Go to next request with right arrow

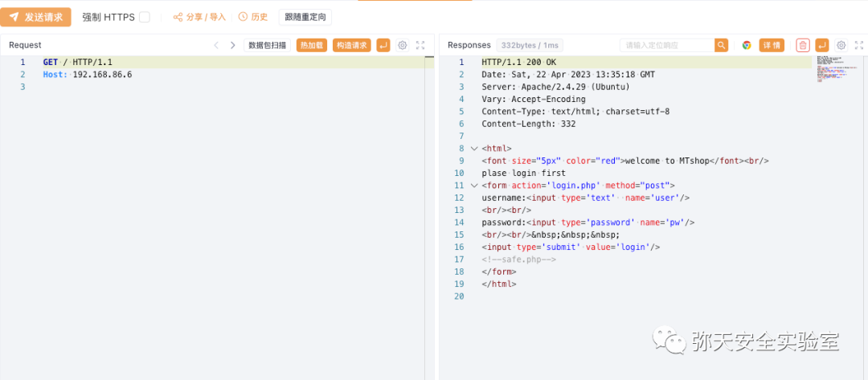pyautogui.click(x=233, y=45)
